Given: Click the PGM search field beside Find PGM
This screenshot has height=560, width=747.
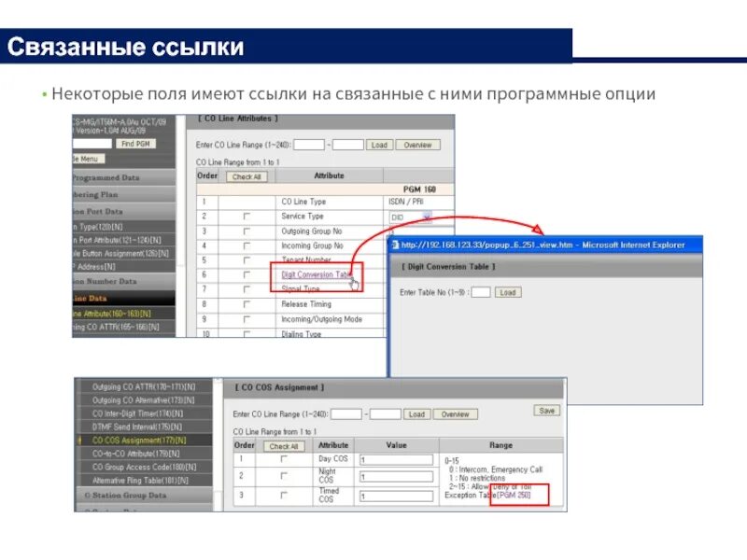Looking at the screenshot, I should 92,144.
